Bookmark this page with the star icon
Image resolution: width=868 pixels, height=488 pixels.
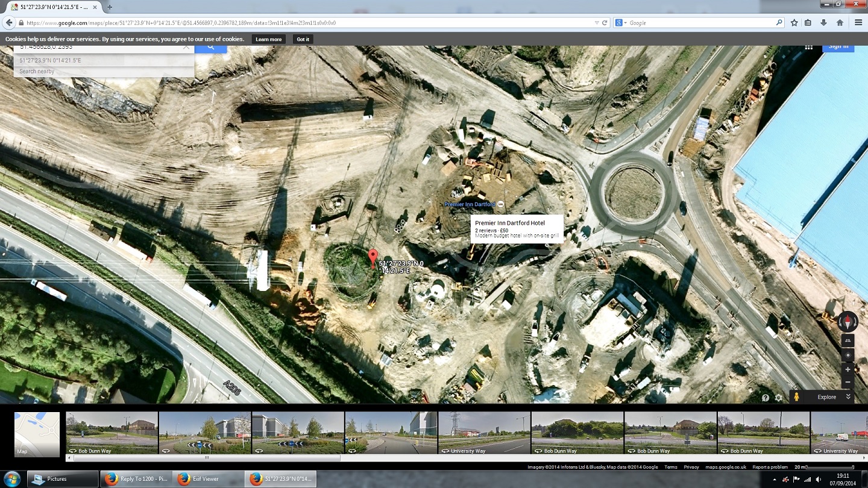794,23
